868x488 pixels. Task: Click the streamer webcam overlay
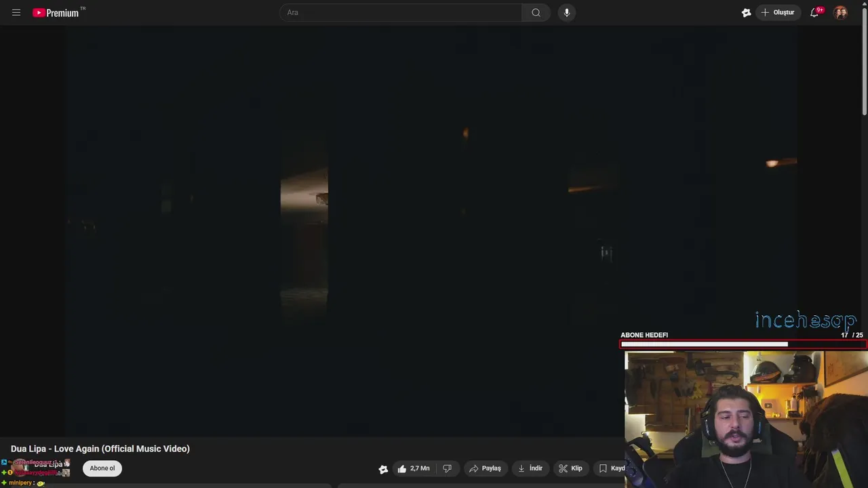click(746, 419)
